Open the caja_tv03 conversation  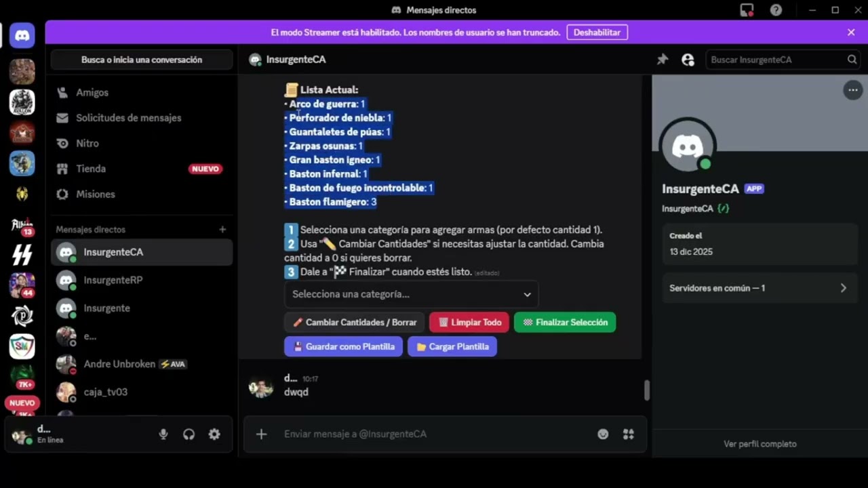(x=141, y=392)
